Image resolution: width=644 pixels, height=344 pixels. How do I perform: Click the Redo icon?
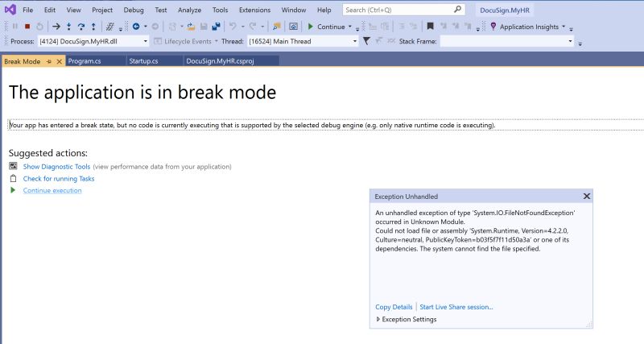(x=253, y=27)
